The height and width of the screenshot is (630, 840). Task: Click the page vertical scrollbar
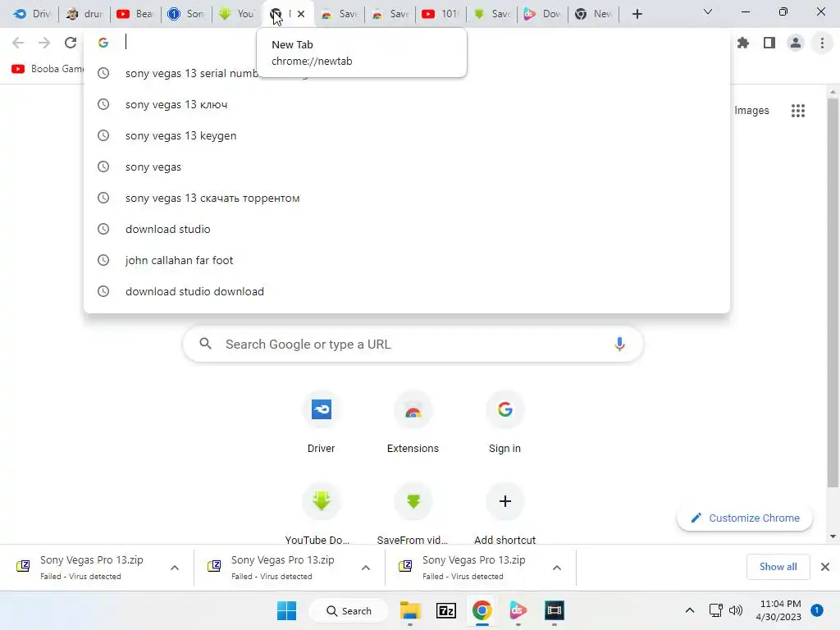pyautogui.click(x=833, y=292)
